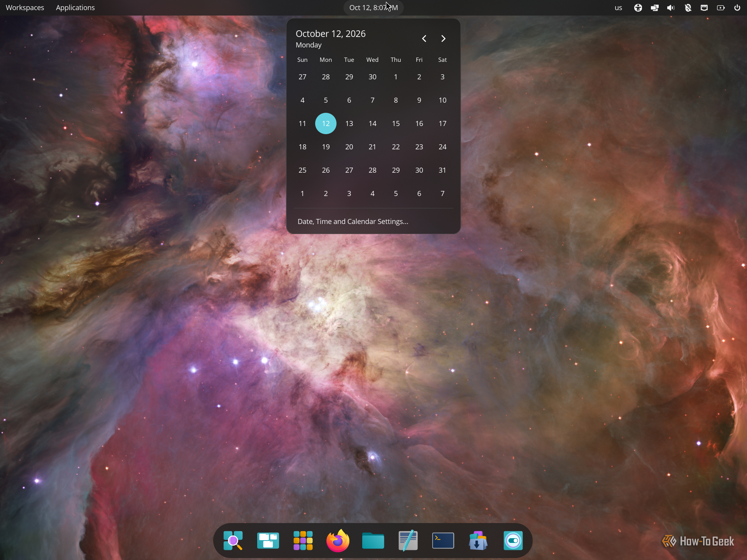This screenshot has width=747, height=560.
Task: Open the power menu in top panel
Action: (x=737, y=8)
